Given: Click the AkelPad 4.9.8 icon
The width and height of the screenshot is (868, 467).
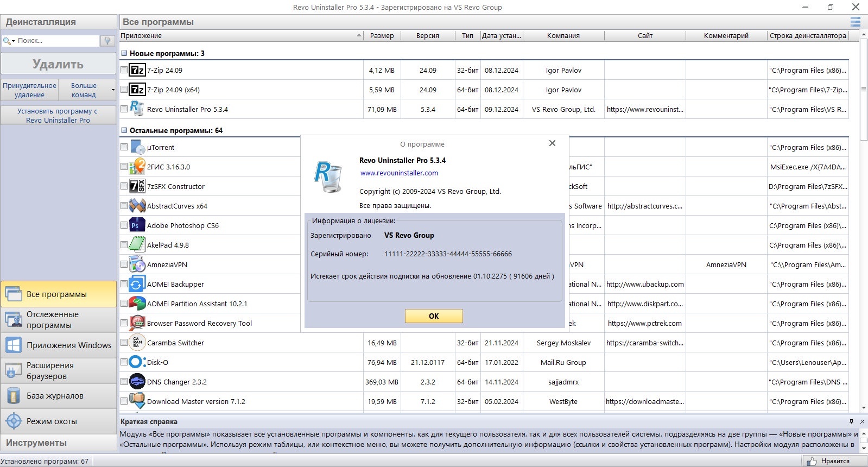Looking at the screenshot, I should [137, 245].
